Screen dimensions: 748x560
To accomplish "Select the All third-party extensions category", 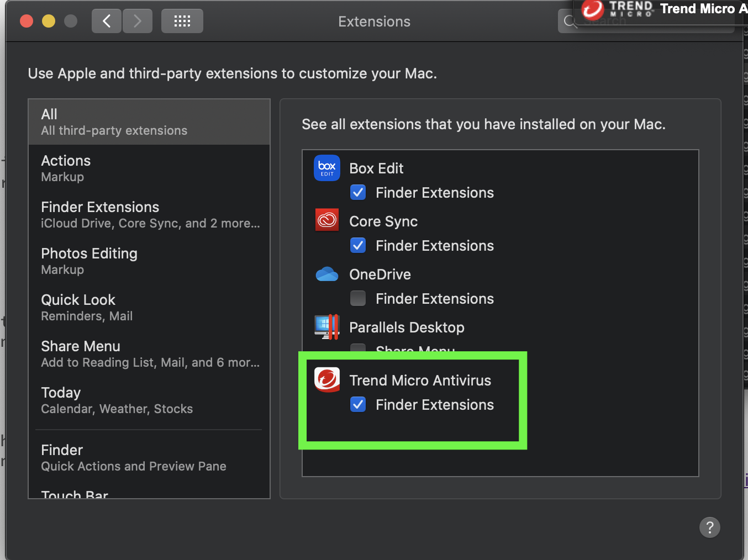I will click(x=149, y=122).
